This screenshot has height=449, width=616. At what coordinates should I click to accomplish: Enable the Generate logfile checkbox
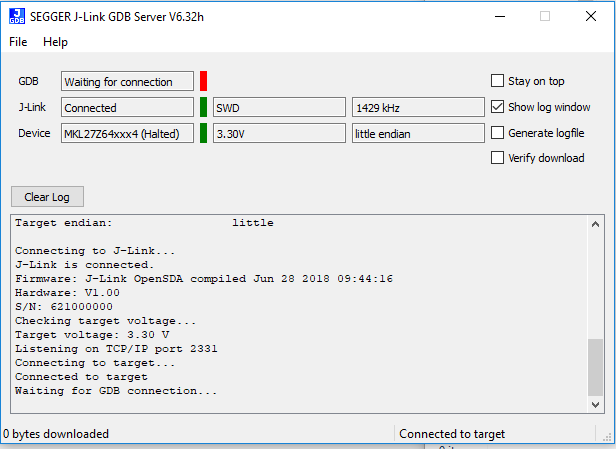pyautogui.click(x=498, y=132)
